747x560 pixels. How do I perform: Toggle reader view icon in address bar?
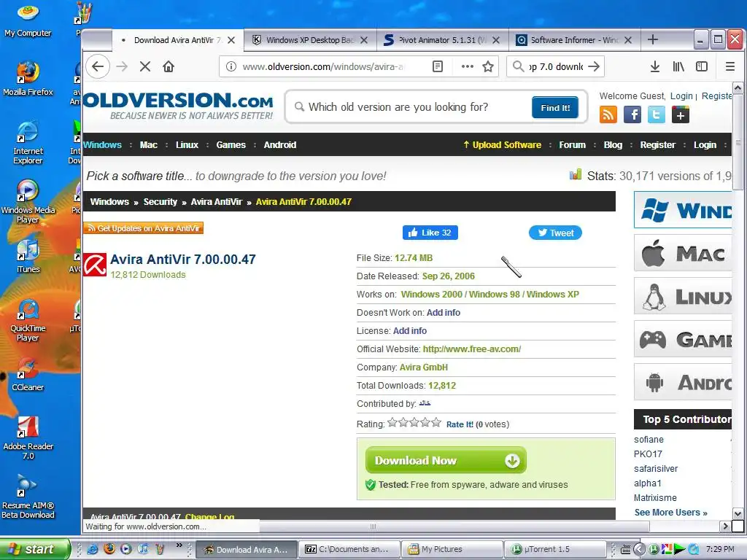[x=438, y=66]
